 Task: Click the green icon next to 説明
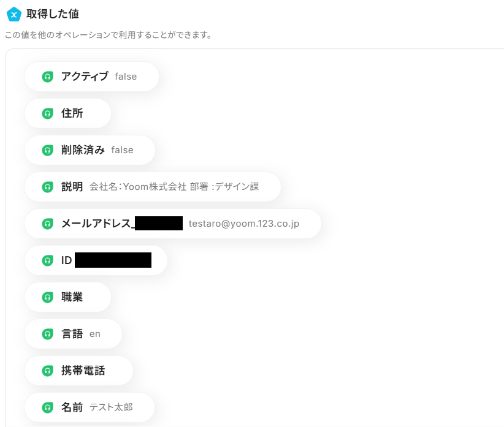[48, 187]
